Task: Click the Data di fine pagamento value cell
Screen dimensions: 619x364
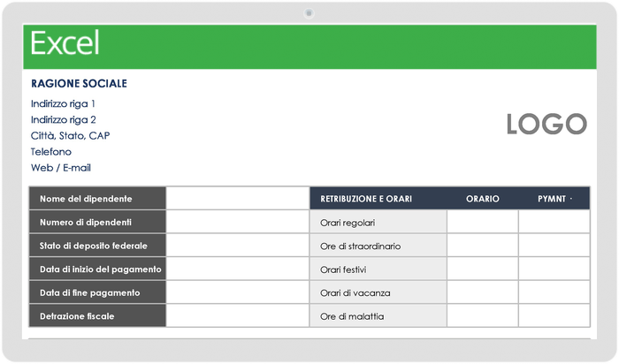Action: pyautogui.click(x=236, y=292)
